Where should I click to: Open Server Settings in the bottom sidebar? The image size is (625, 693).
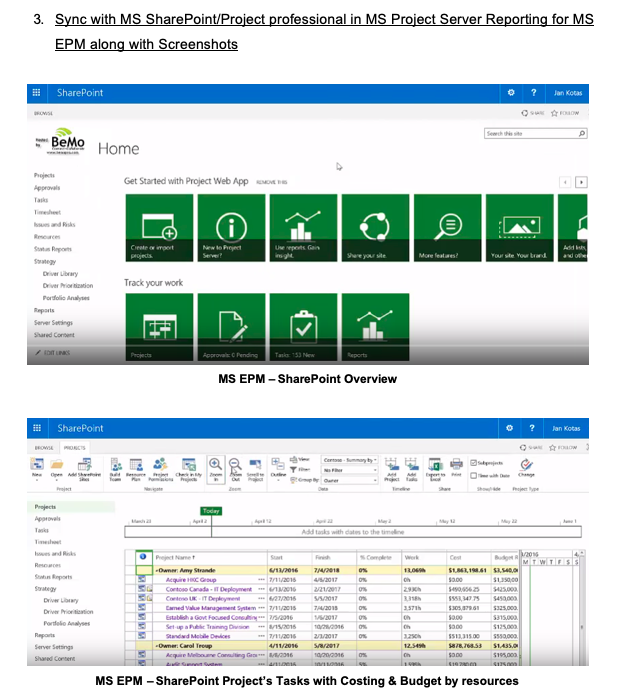[53, 647]
